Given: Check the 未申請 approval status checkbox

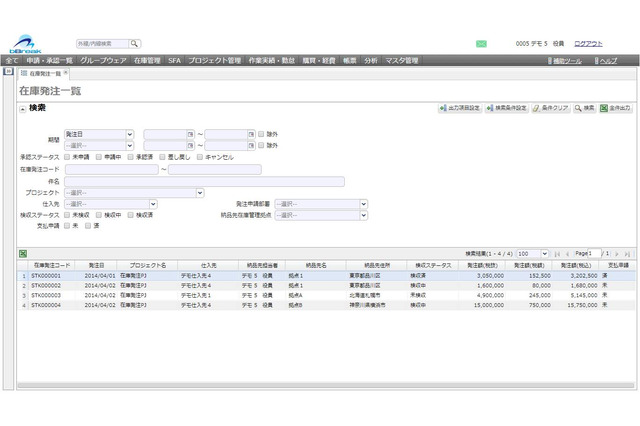Looking at the screenshot, I should [67, 157].
